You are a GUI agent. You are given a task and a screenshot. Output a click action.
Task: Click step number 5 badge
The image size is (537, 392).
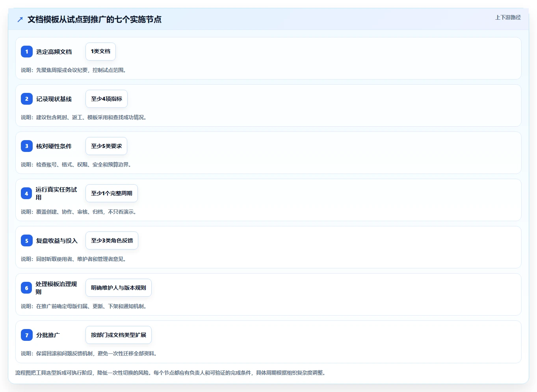pyautogui.click(x=27, y=240)
